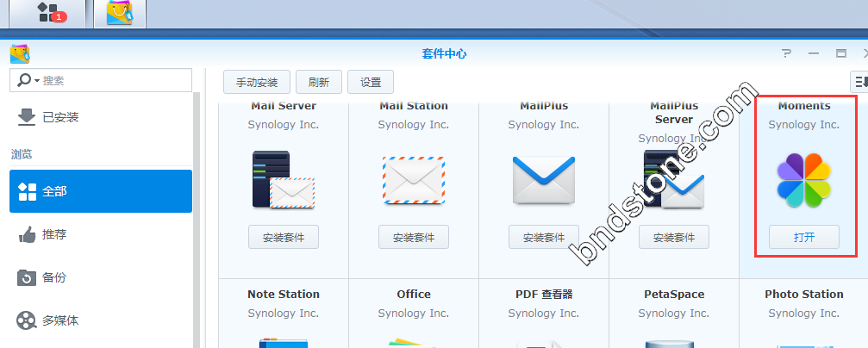Install the MailPlus Server package
Screen dimensions: 868x348
[x=674, y=238]
